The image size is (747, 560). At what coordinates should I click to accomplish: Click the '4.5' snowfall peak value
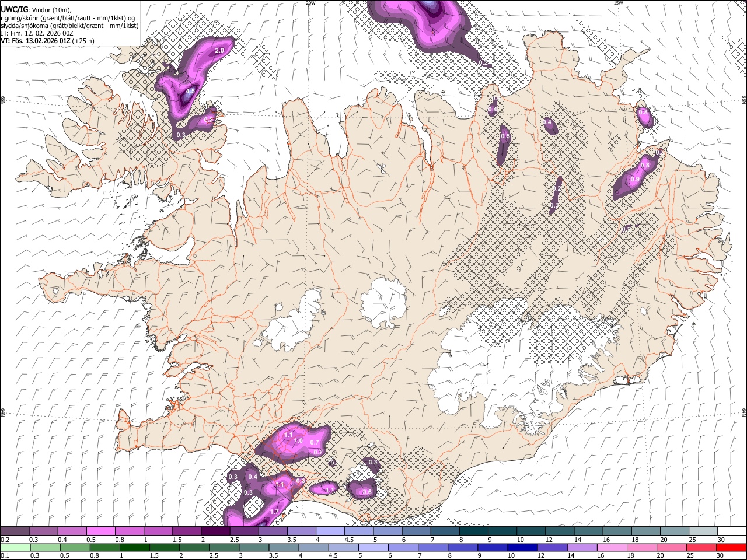(x=190, y=91)
